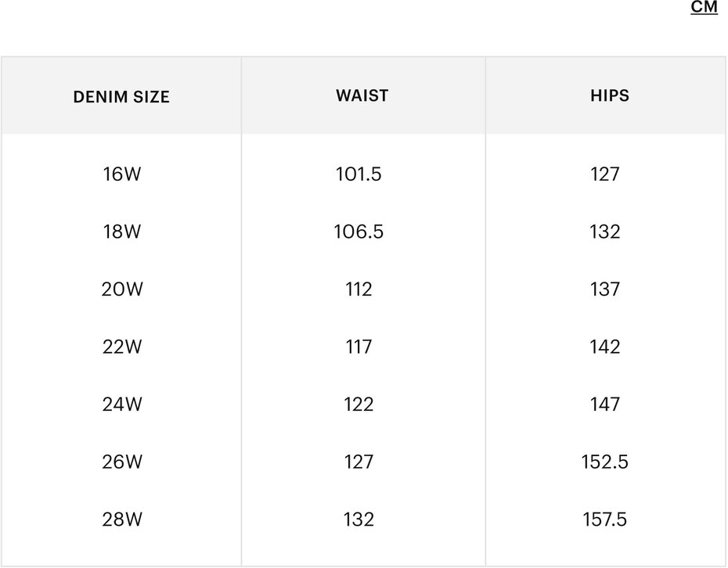Click the HIPS column header
This screenshot has width=728, height=568.
tap(610, 95)
